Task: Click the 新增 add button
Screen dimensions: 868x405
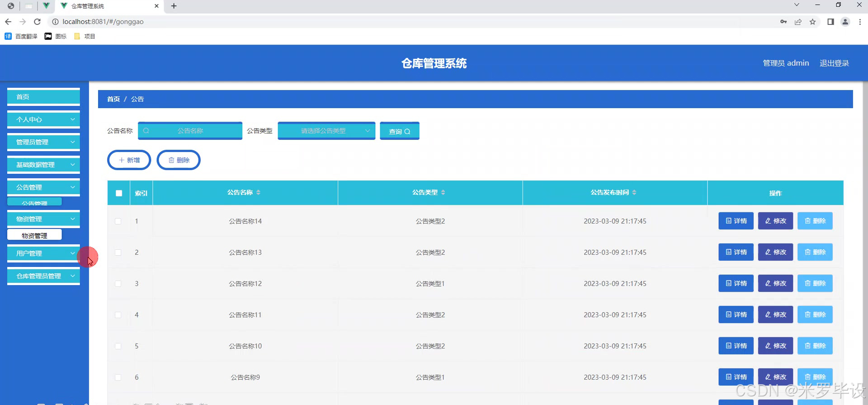Action: point(129,160)
